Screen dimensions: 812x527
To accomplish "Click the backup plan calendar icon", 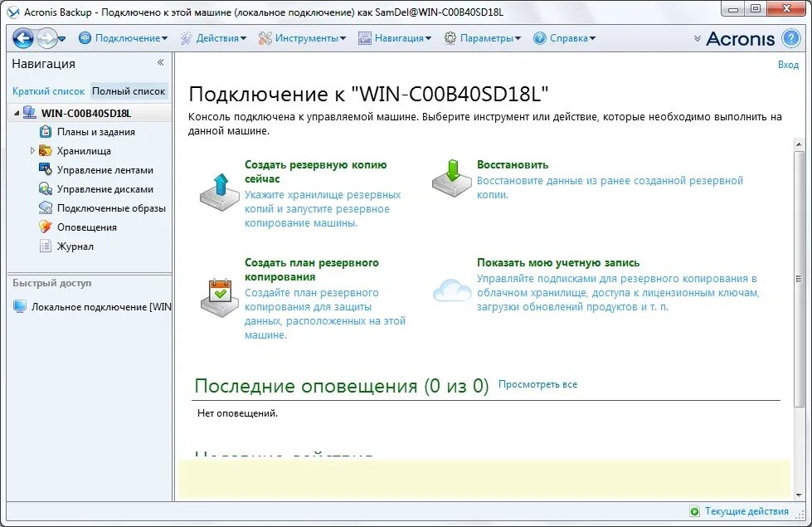I will [220, 298].
